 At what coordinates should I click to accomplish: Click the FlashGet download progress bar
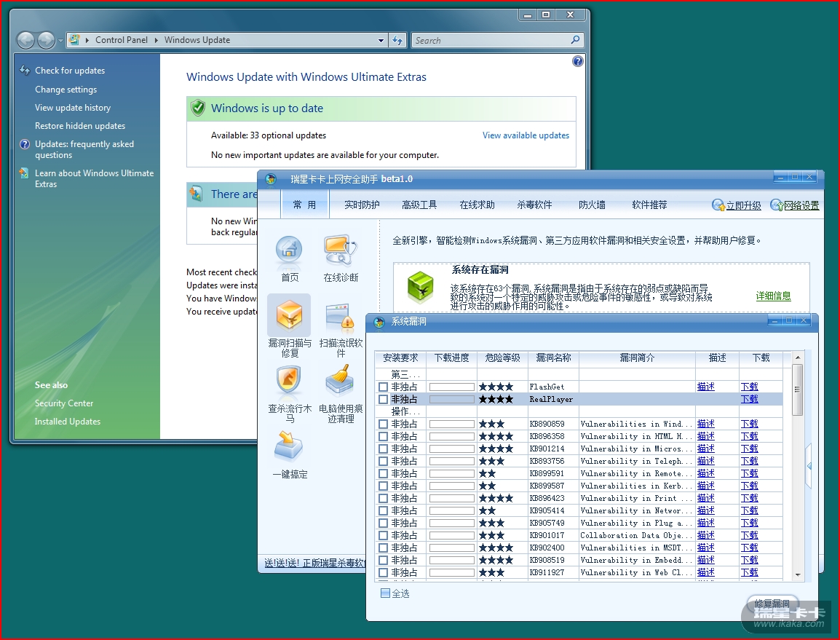(x=451, y=387)
